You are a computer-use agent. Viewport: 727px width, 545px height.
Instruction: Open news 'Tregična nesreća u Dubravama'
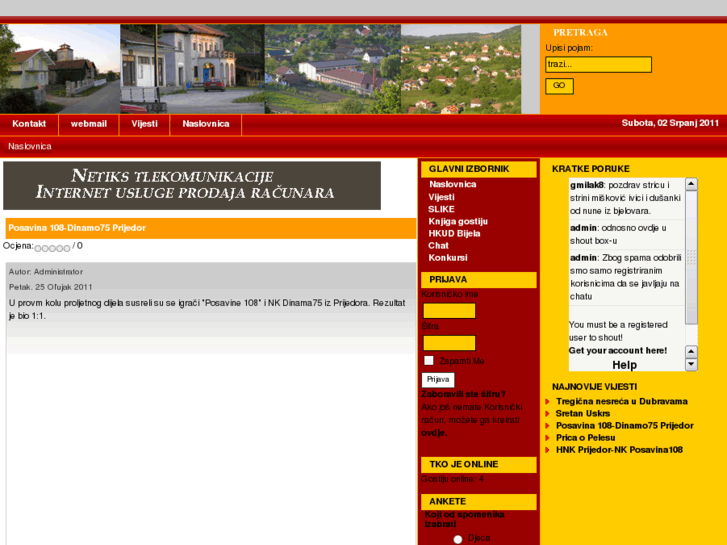tap(622, 401)
